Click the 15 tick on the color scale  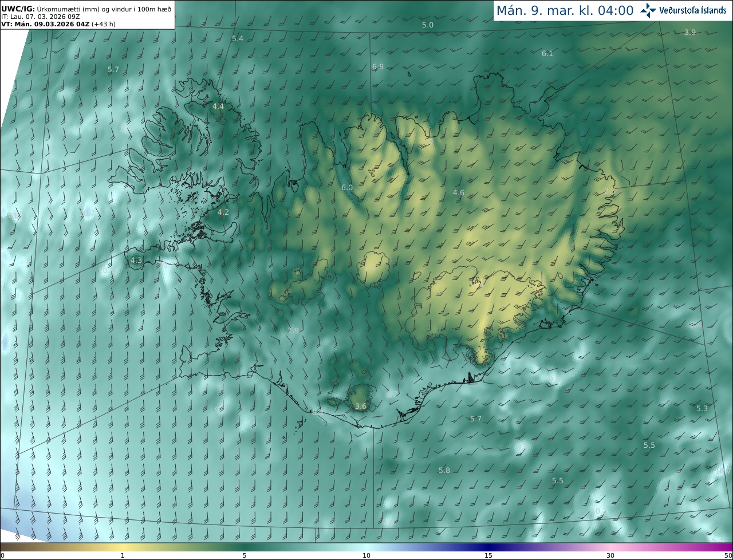coord(488,555)
